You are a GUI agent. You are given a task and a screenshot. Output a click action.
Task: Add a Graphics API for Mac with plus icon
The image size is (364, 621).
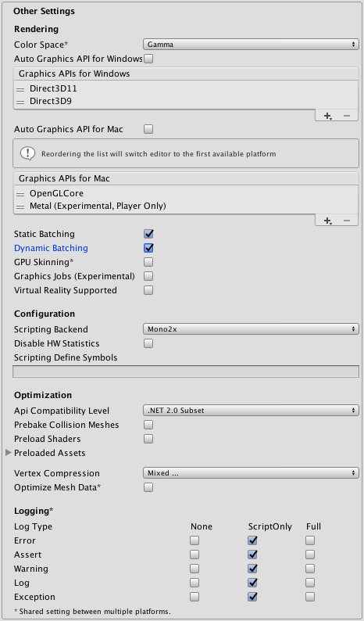click(327, 221)
